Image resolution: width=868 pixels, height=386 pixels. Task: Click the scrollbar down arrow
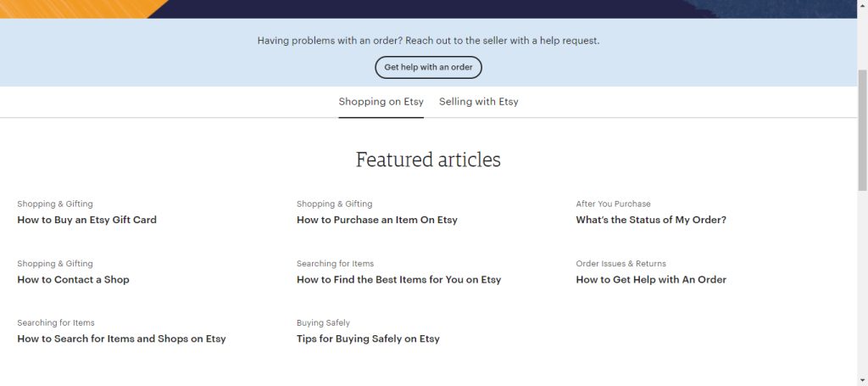point(862,380)
